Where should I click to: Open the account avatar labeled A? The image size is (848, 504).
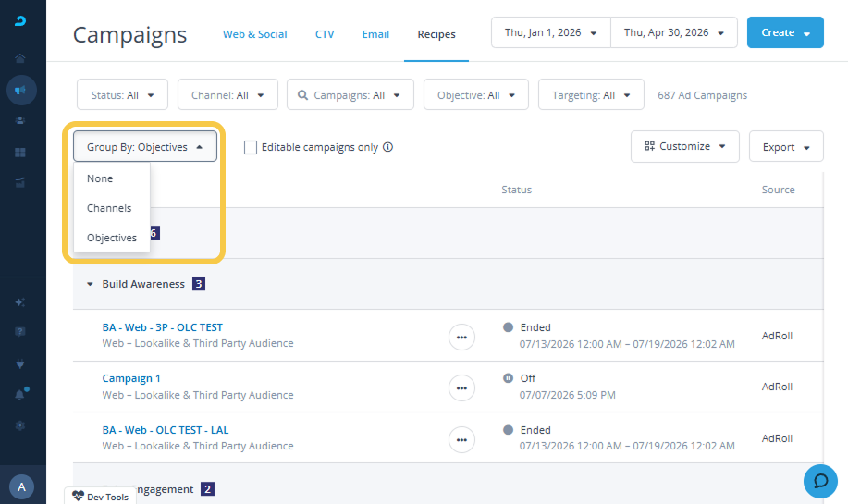point(21,486)
